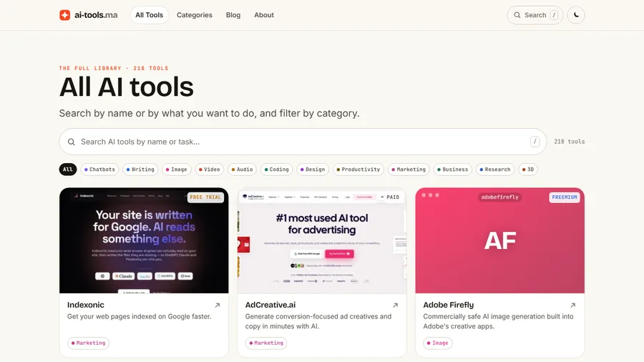Click the slash key icon in header Search
644x362 pixels.
pos(554,15)
